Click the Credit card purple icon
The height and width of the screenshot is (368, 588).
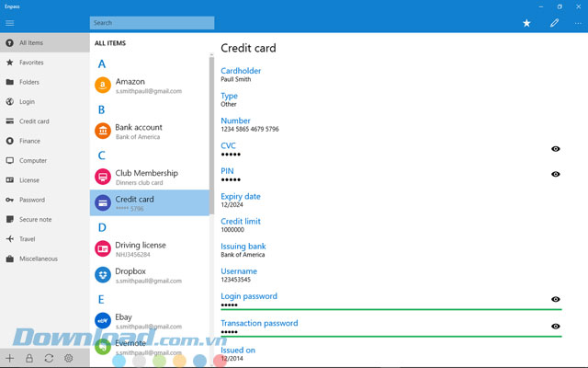click(102, 203)
